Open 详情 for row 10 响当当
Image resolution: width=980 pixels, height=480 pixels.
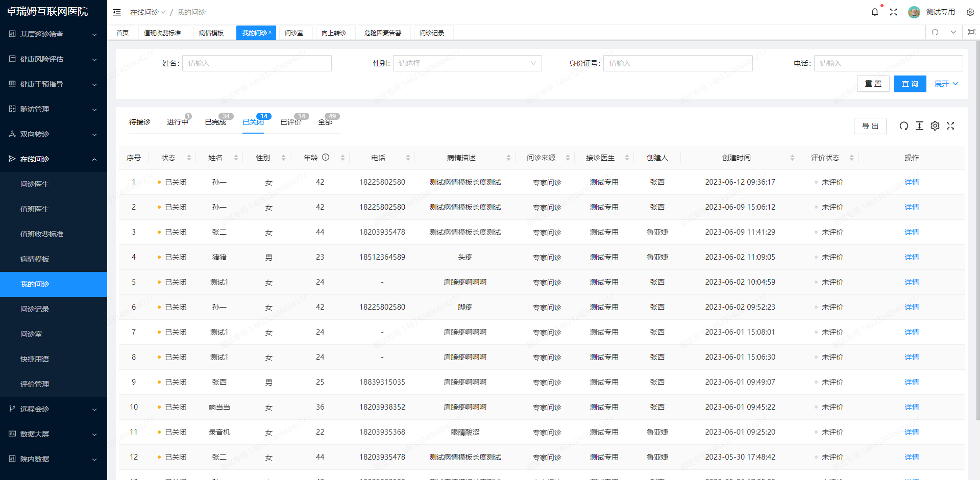click(912, 407)
